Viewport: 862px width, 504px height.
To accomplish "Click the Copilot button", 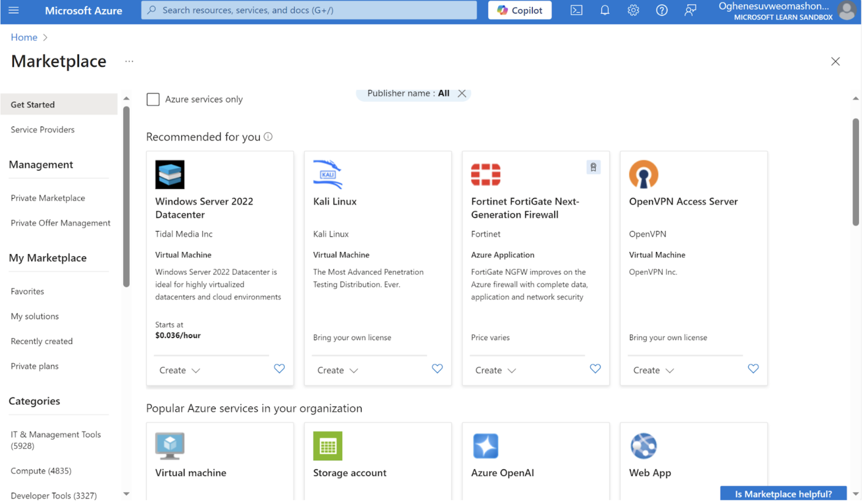I will click(x=519, y=10).
